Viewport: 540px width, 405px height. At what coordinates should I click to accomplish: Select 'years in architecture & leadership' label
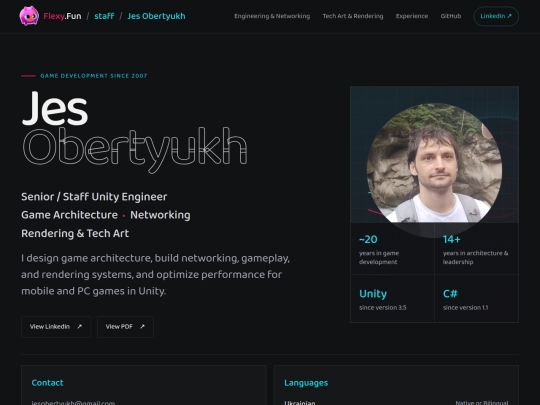(475, 258)
